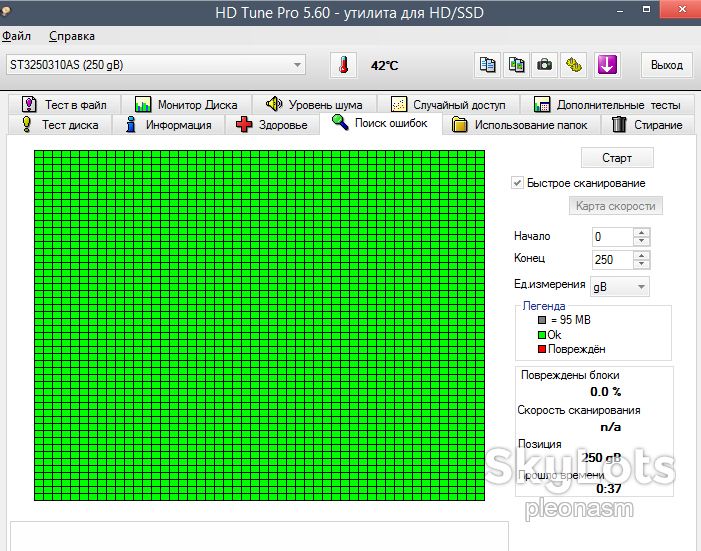Click the Старт button
The height and width of the screenshot is (551, 701).
617,158
